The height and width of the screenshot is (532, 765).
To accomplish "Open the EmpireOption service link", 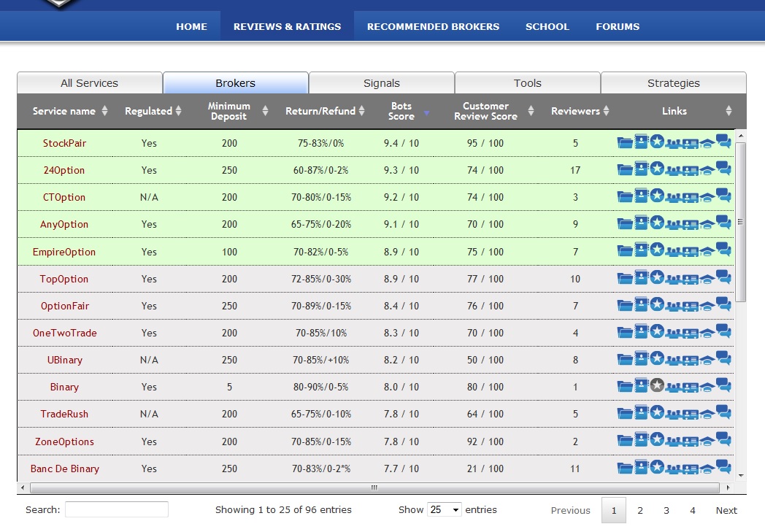I will pyautogui.click(x=64, y=252).
